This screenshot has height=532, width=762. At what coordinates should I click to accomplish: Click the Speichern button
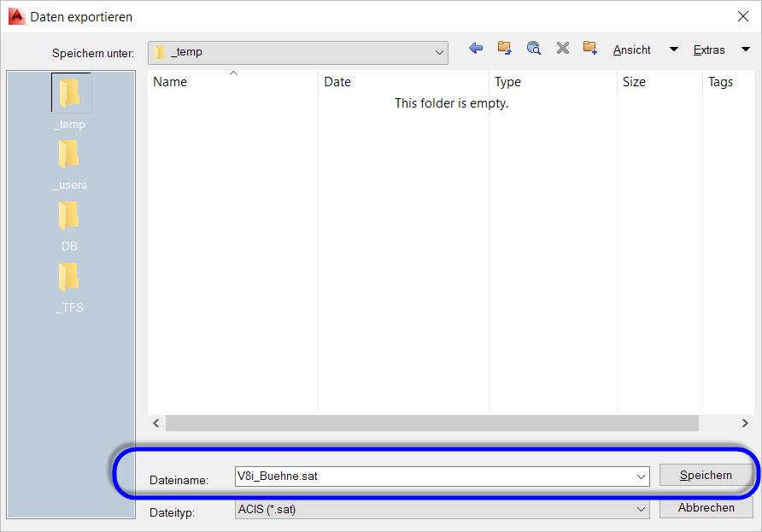[706, 475]
